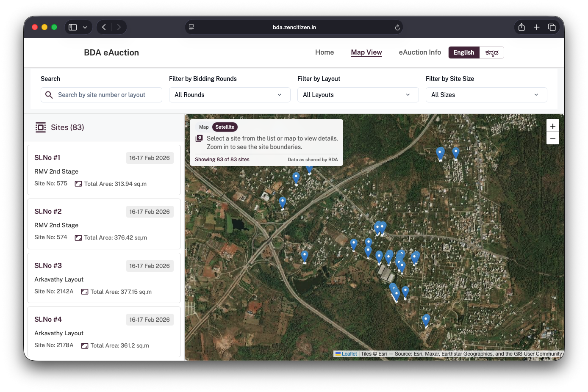The height and width of the screenshot is (392, 588).
Task: Select Sl.No #3 Arkavathy Layout site card
Action: [x=104, y=278]
